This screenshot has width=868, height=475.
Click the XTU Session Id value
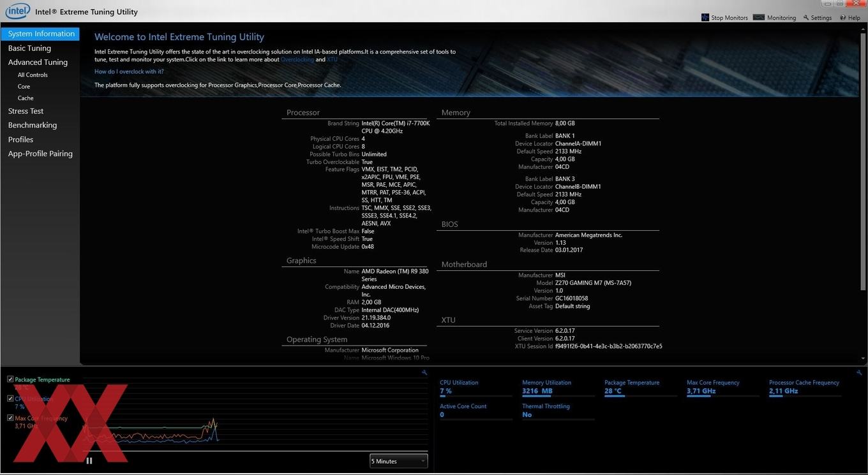pos(609,346)
